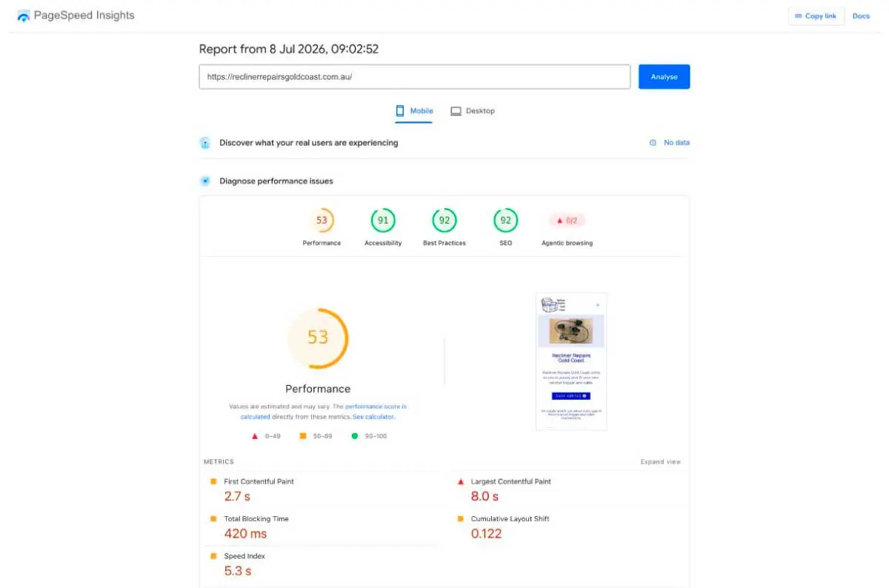
Task: Open the Docs link
Action: (861, 16)
